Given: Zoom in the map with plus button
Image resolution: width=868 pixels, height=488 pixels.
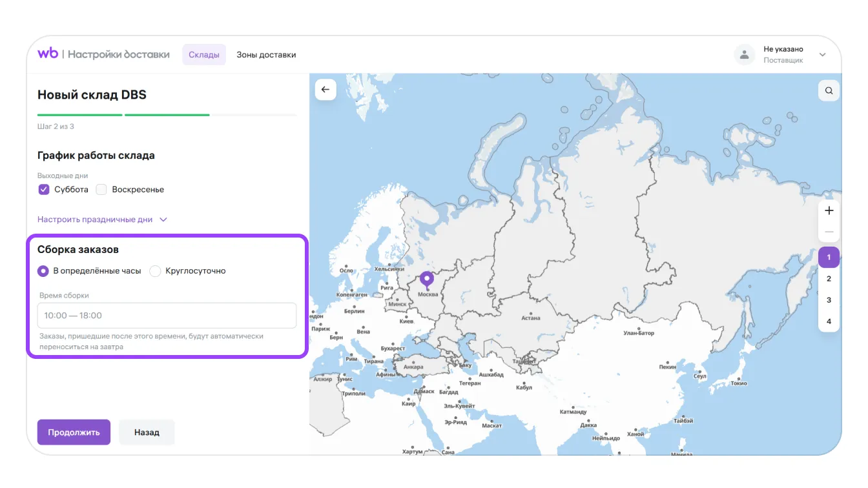Looking at the screenshot, I should click(x=829, y=210).
